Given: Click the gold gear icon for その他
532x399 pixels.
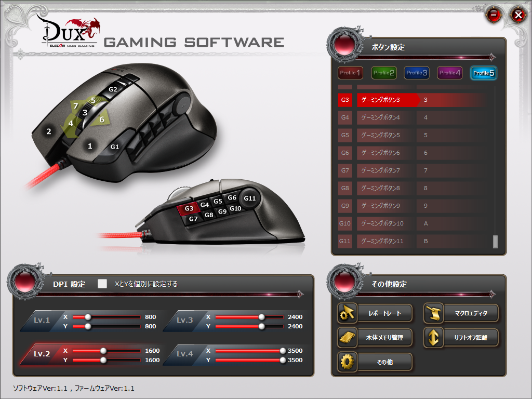Looking at the screenshot, I should pyautogui.click(x=347, y=362).
